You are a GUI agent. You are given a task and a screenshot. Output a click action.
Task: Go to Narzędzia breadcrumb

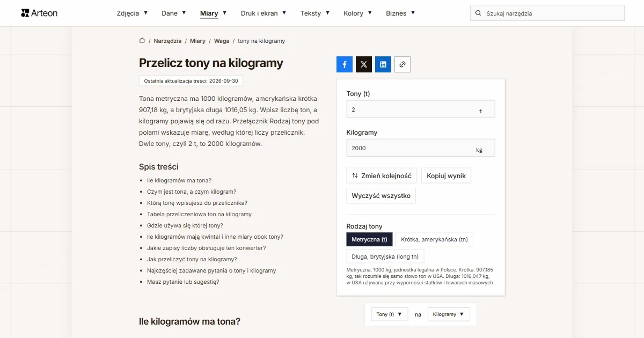pos(167,41)
